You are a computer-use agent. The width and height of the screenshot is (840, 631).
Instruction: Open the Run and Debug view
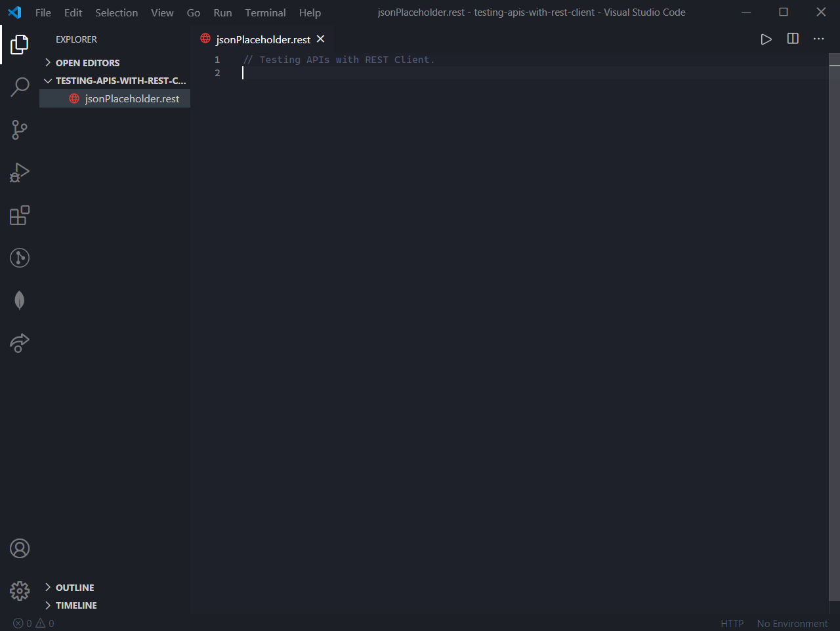click(20, 173)
